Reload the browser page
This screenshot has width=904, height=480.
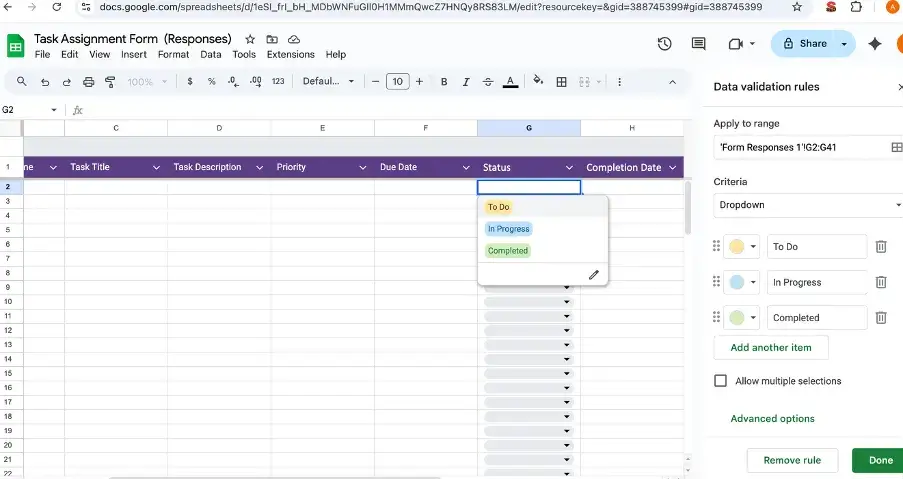56,7
